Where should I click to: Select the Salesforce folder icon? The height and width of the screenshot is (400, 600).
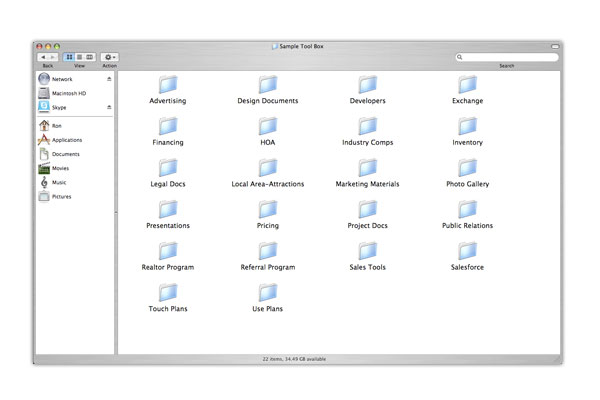point(467,251)
